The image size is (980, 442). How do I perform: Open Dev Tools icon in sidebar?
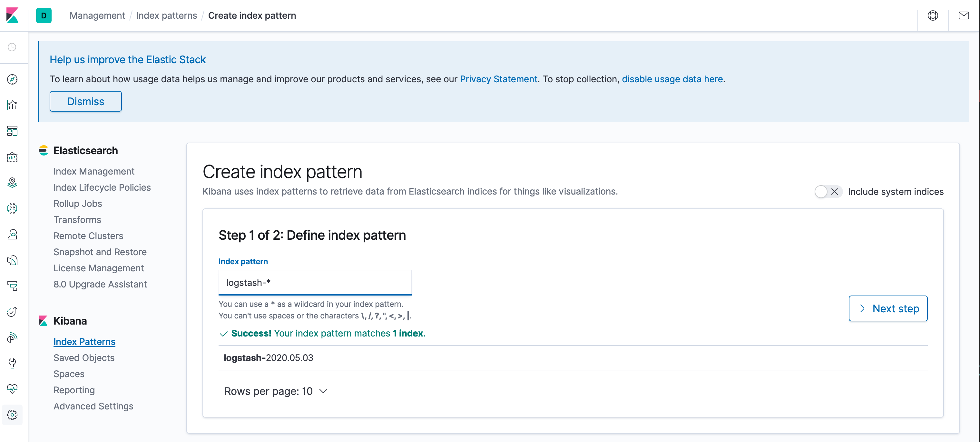click(12, 363)
